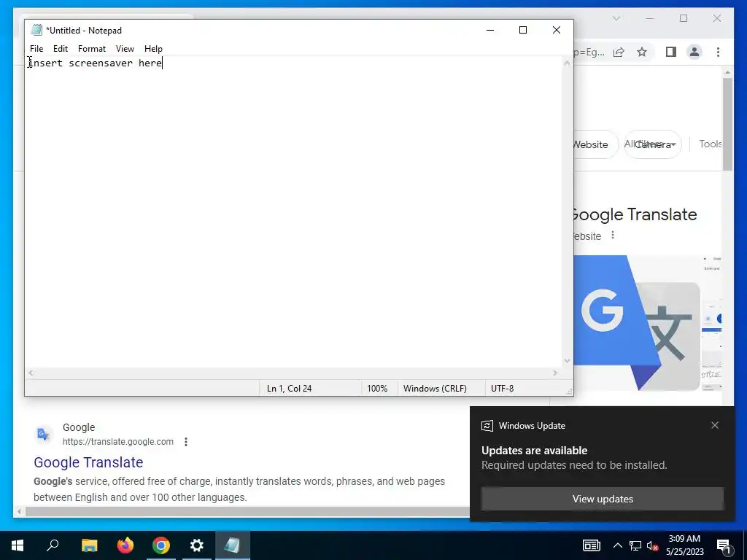747x560 pixels.
Task: Click the Notepad icon in the title bar
Action: 36,30
